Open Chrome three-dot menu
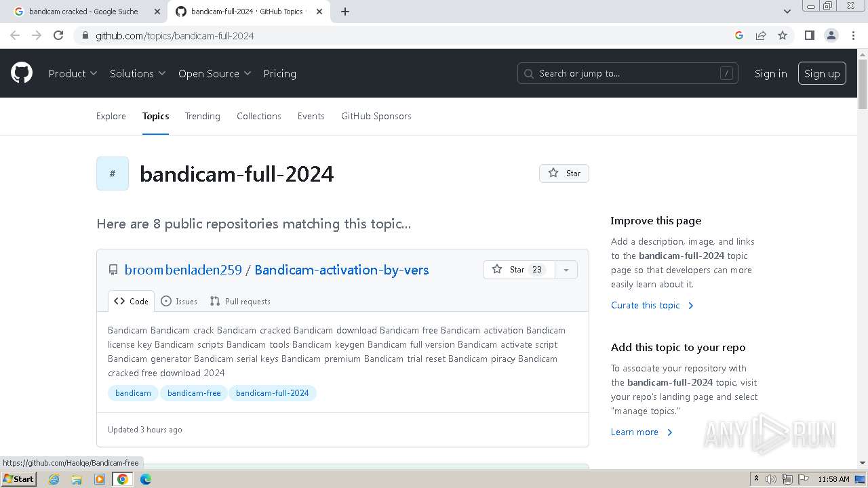 point(853,35)
